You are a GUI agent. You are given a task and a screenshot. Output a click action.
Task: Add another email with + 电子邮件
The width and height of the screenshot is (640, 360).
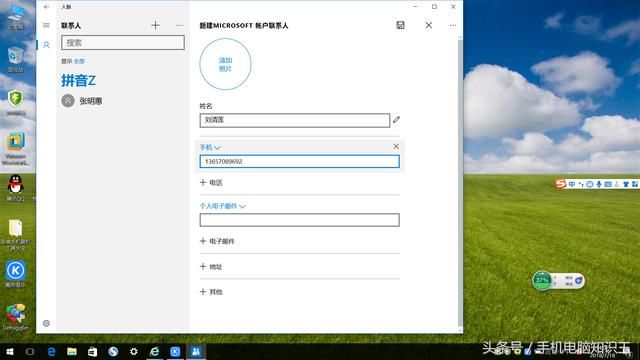pos(217,241)
